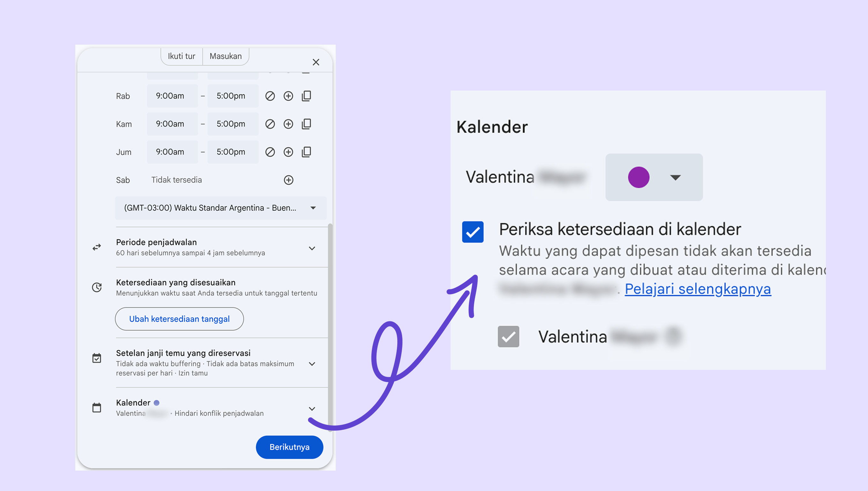Uncheck Periksa ketersediaan di kalender
Image resolution: width=868 pixels, height=491 pixels.
coord(473,232)
